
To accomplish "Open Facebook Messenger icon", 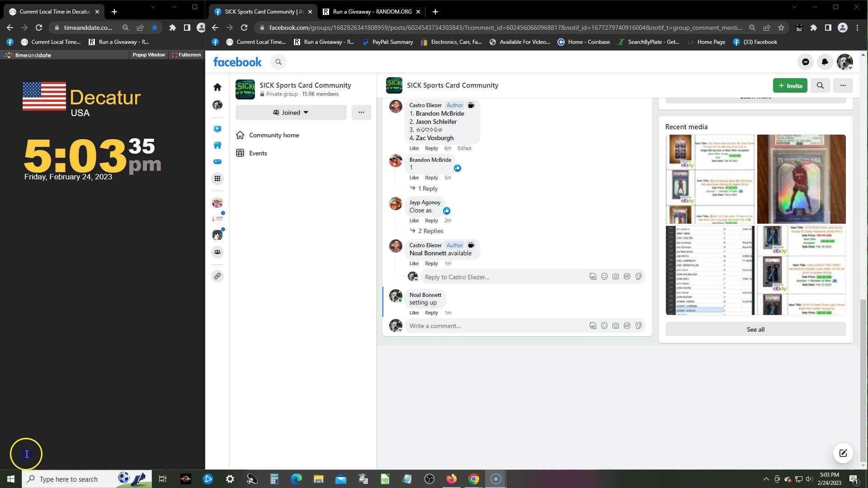I will pos(806,62).
